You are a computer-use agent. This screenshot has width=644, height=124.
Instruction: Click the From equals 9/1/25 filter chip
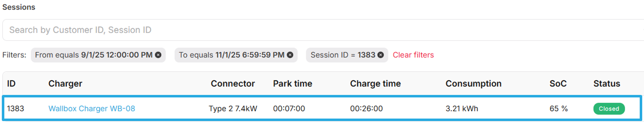pyautogui.click(x=94, y=55)
